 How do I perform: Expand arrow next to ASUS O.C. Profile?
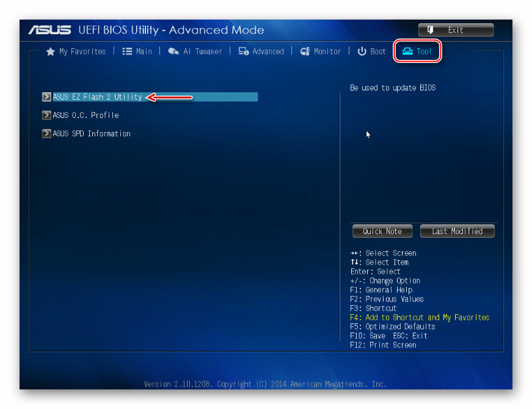(46, 115)
